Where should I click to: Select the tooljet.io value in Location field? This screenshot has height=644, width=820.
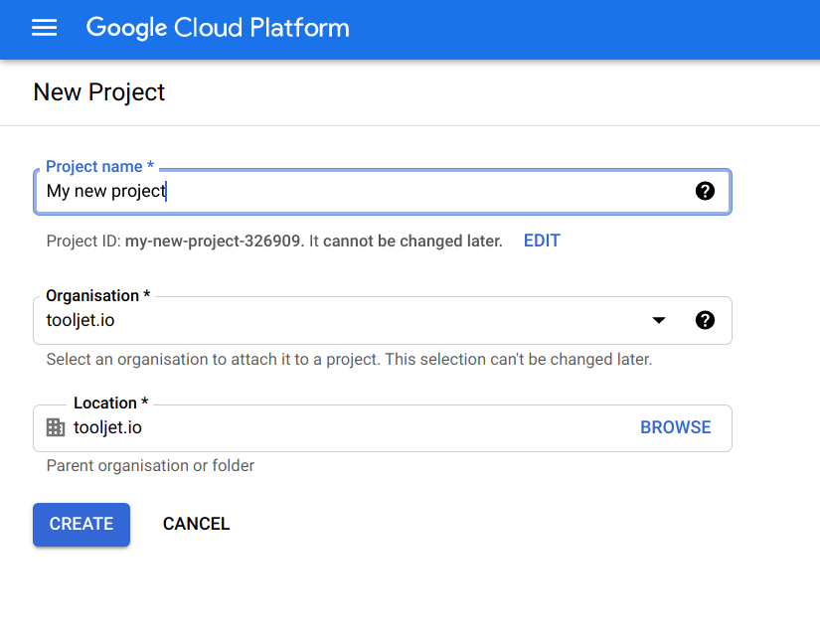107,427
